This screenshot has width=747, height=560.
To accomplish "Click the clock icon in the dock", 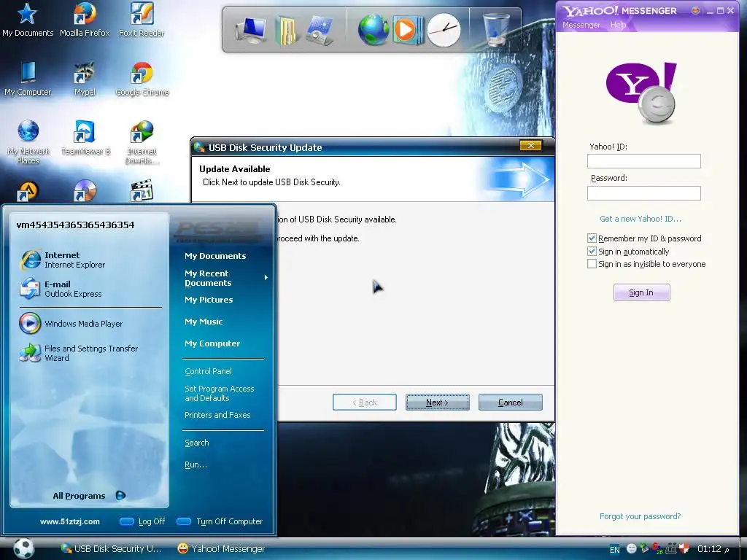I will [444, 30].
